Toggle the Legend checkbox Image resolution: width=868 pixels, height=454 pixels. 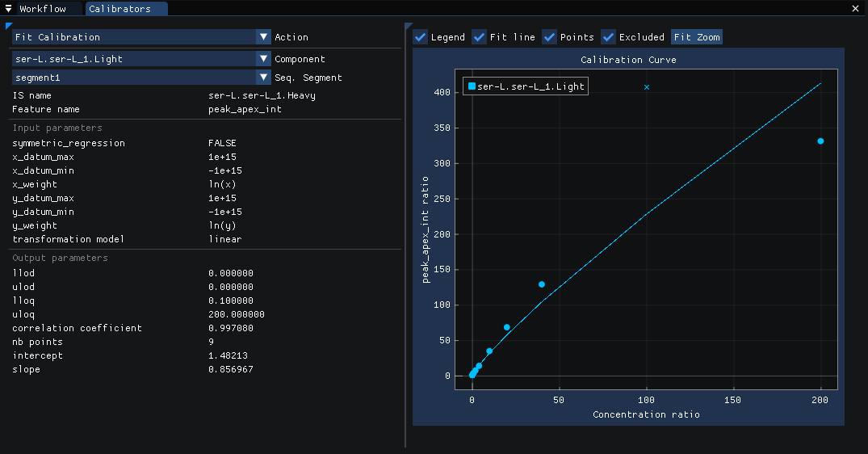pyautogui.click(x=421, y=37)
